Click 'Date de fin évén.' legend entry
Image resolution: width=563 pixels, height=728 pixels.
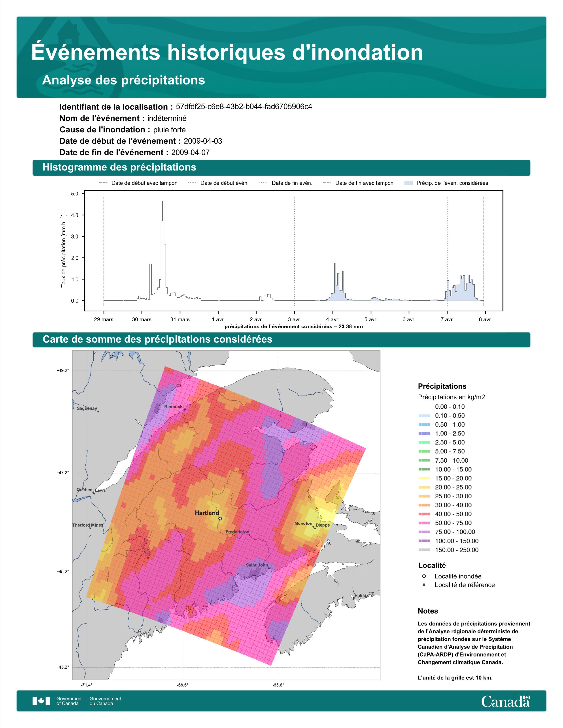(286, 183)
